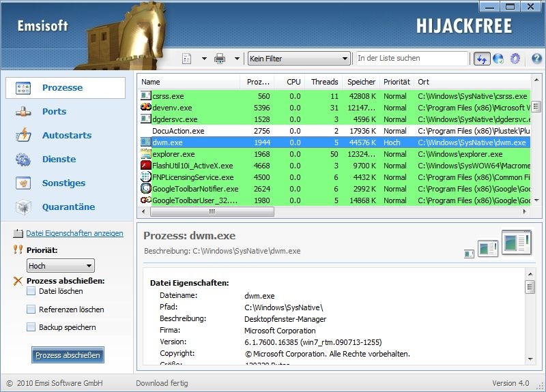This screenshot has height=392, width=546.
Task: Tick the Referenzen löschen checkbox
Action: [31, 310]
